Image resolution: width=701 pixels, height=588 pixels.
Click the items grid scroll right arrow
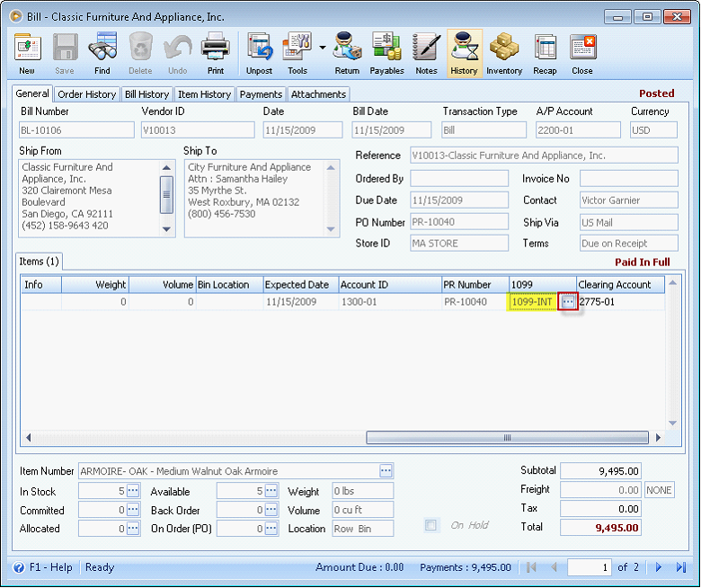(x=658, y=437)
